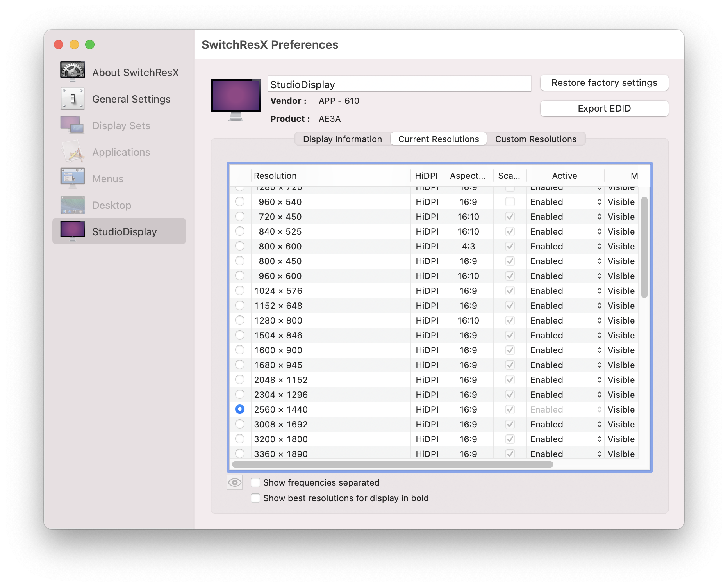Select the 2560 × 1440 row text

tap(281, 409)
